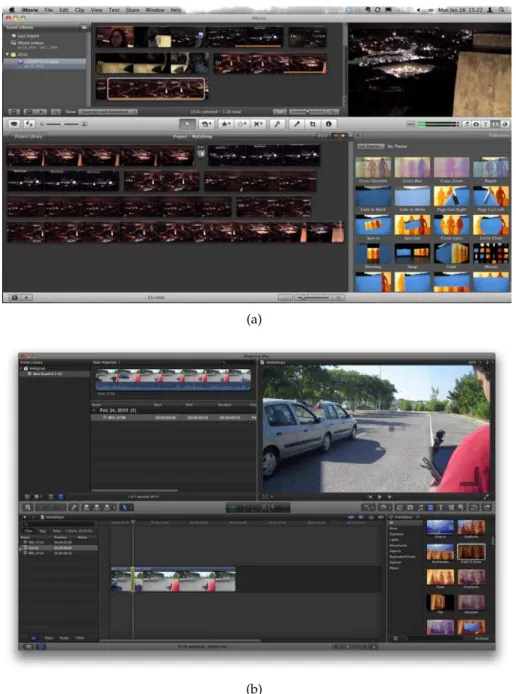Show photo browser in iMovie

pos(476,124)
